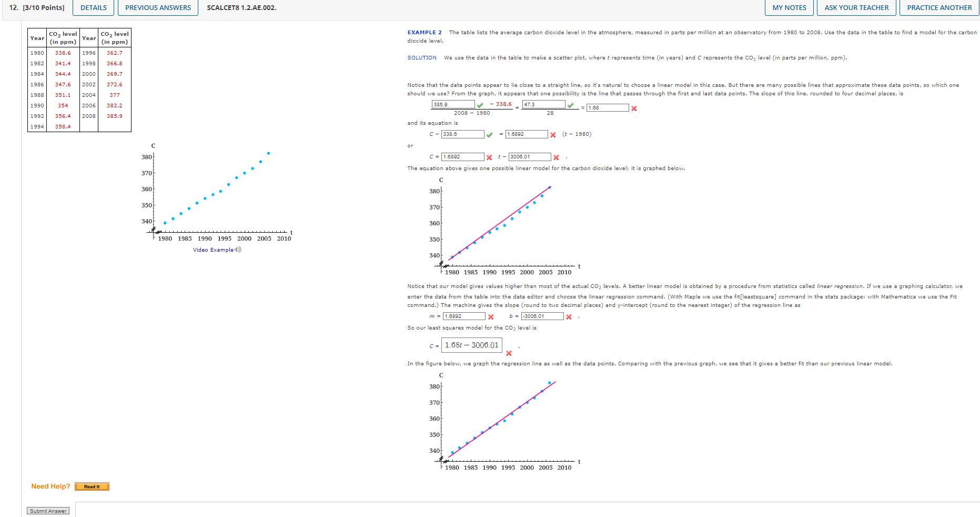
Task: Click the red X after C = 1.6892 field
Action: 489,157
